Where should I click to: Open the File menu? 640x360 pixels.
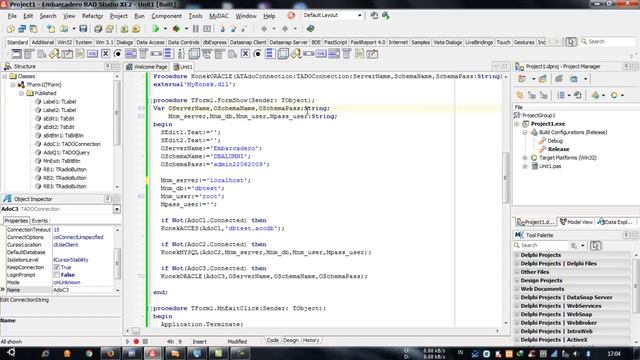click(x=12, y=16)
